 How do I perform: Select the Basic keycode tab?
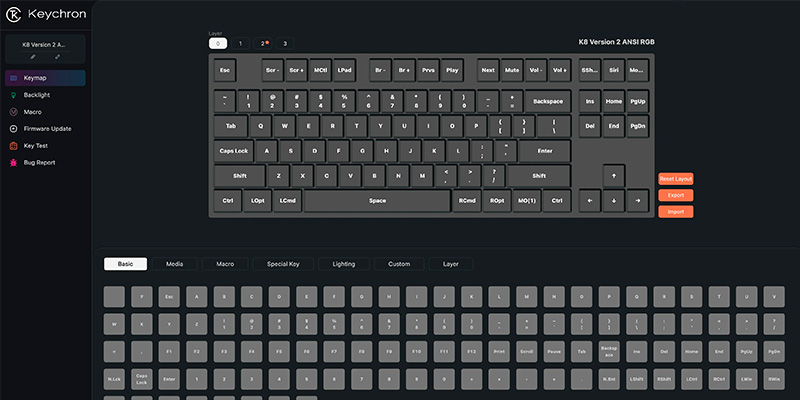(126, 264)
